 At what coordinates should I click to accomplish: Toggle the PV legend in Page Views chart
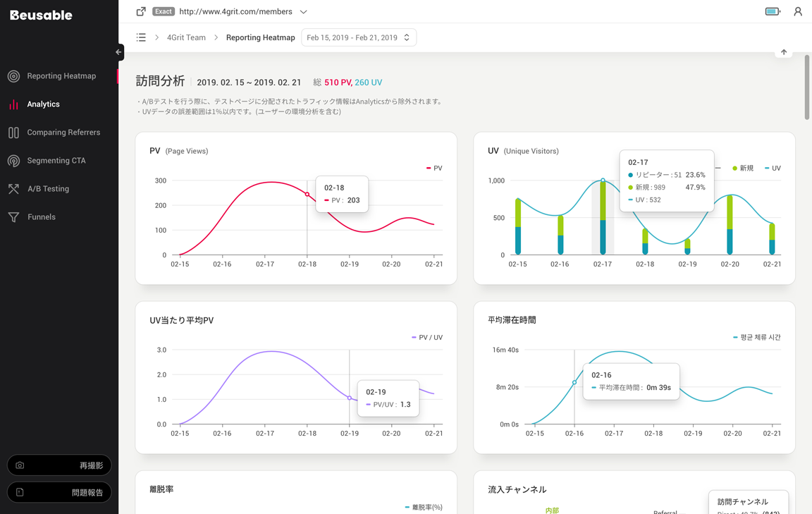[x=434, y=169]
